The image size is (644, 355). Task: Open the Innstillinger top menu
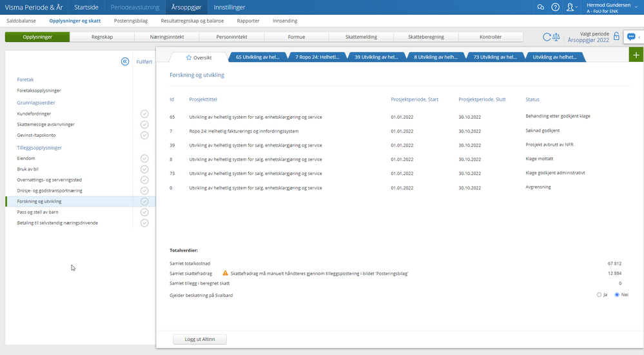click(x=229, y=7)
